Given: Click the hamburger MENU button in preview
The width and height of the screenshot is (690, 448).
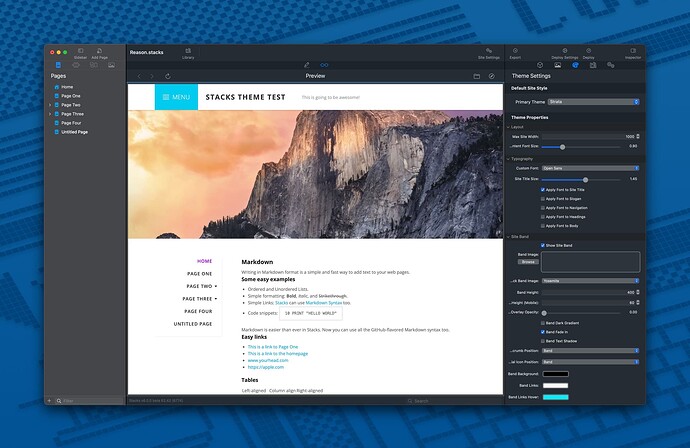Looking at the screenshot, I should click(176, 97).
